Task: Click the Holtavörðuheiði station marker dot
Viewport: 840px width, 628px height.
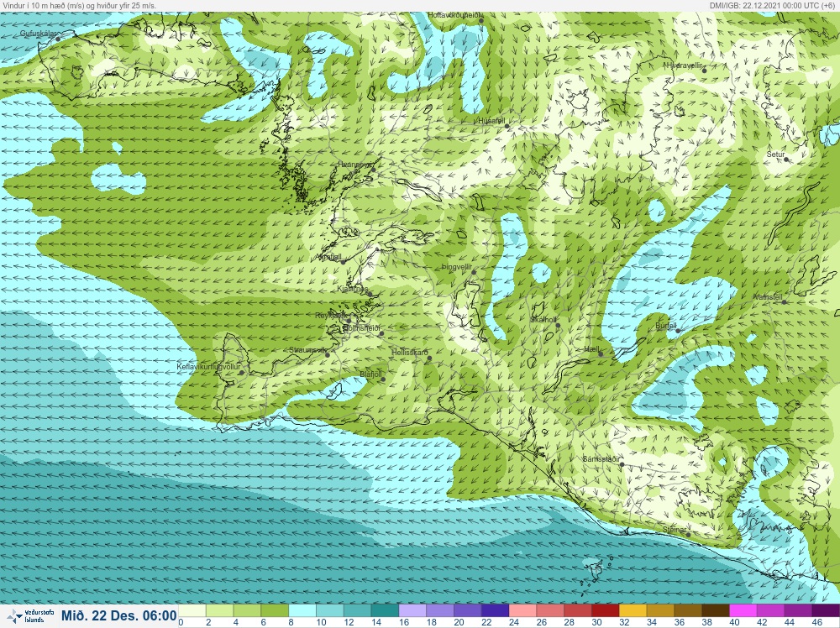Action: pos(481,21)
